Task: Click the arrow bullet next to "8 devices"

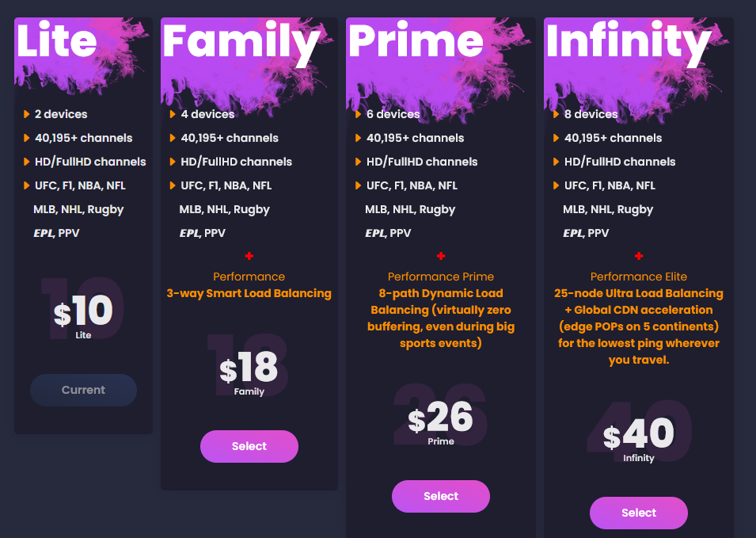Action: click(556, 114)
